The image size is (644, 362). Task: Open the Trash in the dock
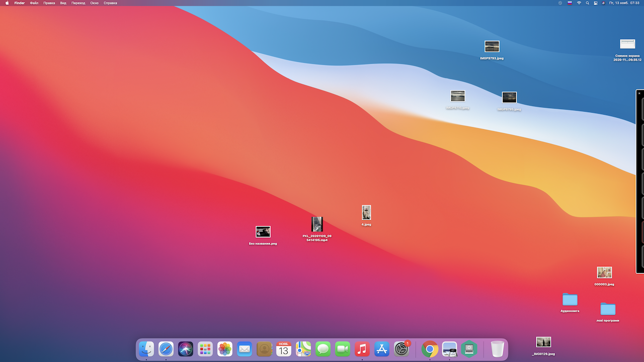(x=497, y=348)
